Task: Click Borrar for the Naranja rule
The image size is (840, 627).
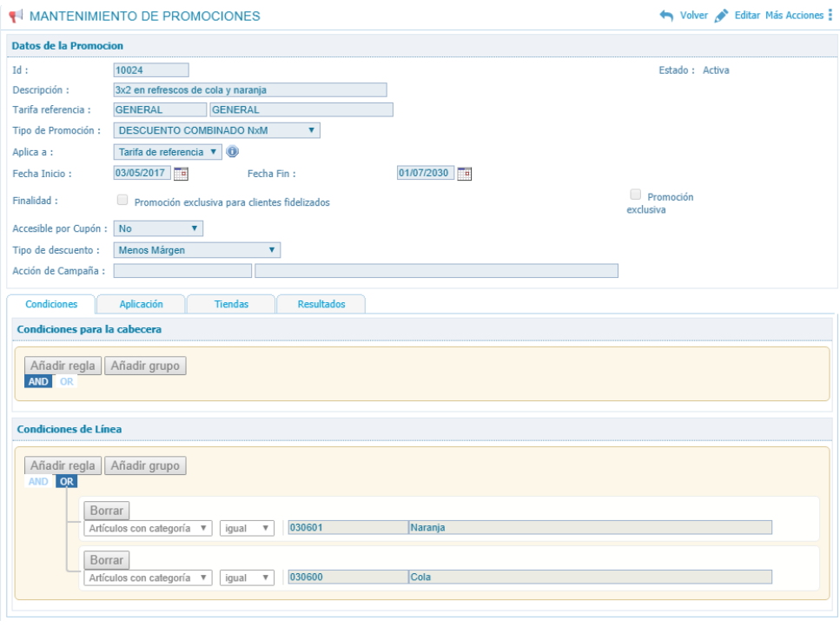Action: click(x=107, y=510)
